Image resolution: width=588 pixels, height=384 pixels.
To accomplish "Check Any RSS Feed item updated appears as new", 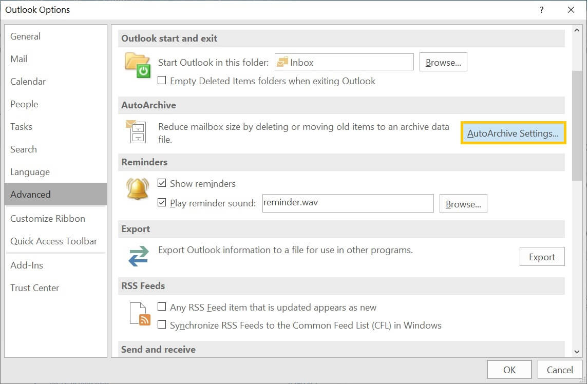I will coord(162,307).
